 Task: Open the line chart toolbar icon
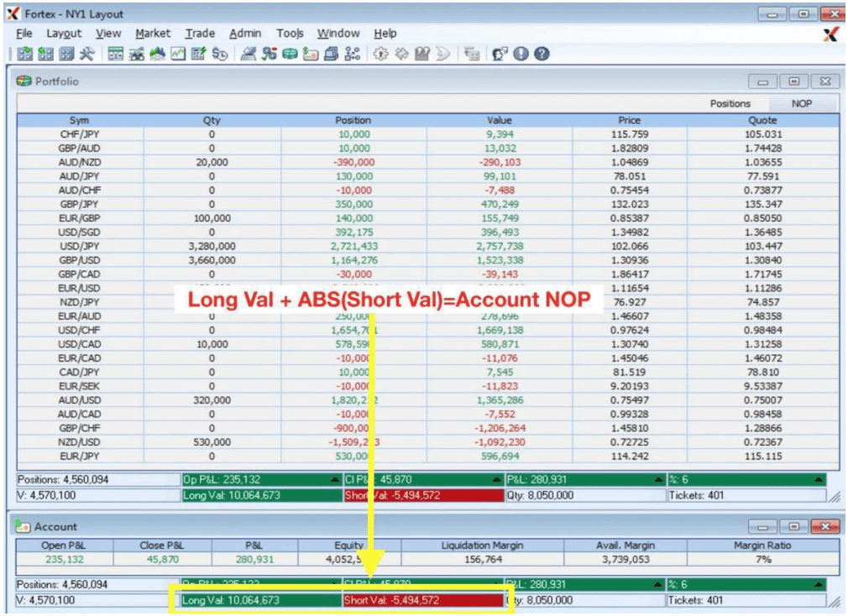click(x=178, y=54)
